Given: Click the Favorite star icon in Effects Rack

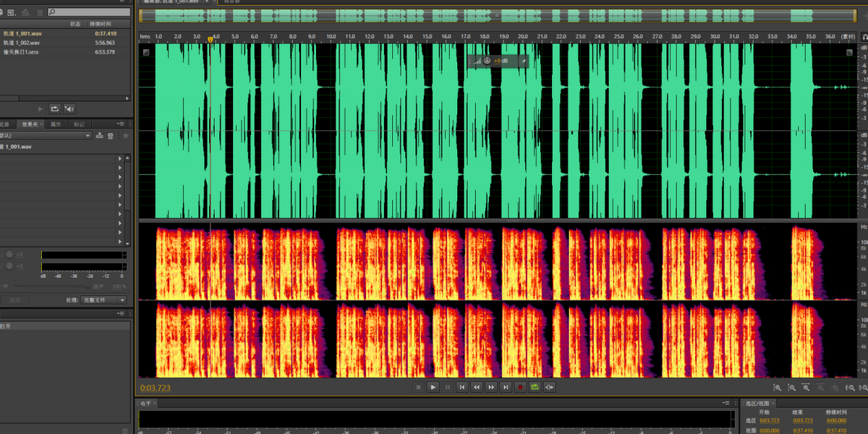Looking at the screenshot, I should click(125, 135).
